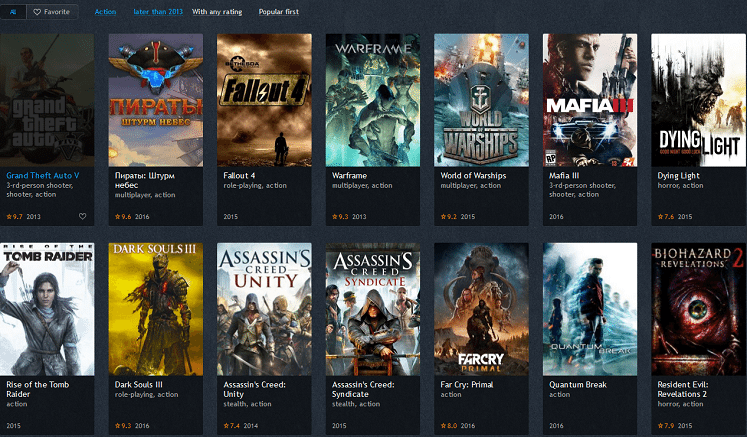747x437 pixels.
Task: Open the 'Mafia III' title link
Action: tap(564, 175)
